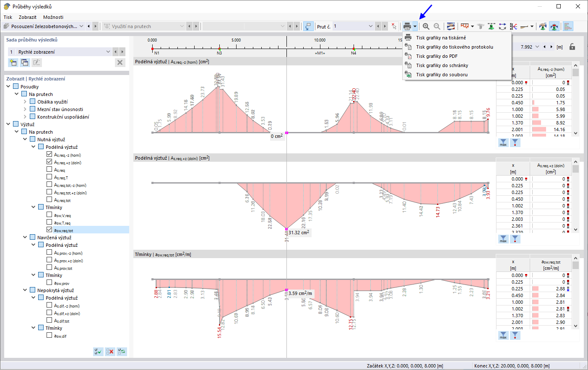The height and width of the screenshot is (370, 588).
Task: Uncheck the asw,req,tot checkbox
Action: click(49, 230)
